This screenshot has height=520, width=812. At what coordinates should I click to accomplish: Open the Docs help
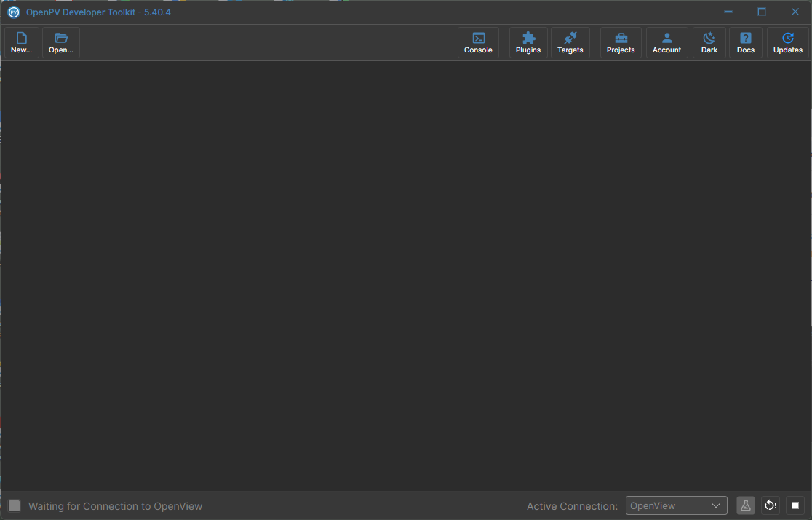point(746,42)
